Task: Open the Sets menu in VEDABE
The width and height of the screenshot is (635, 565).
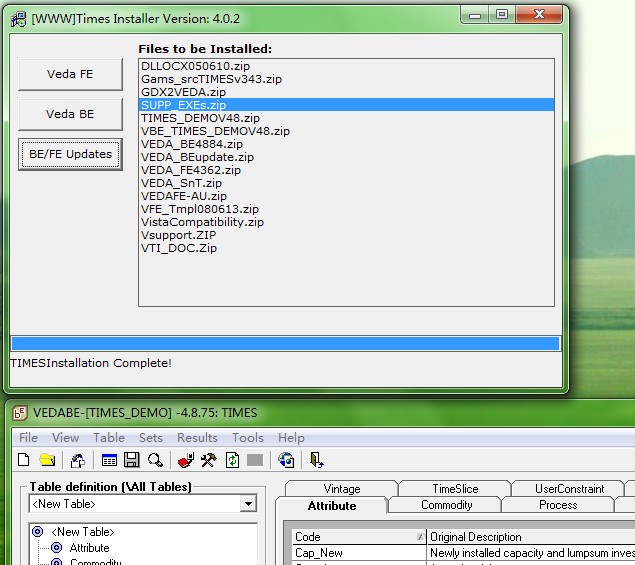Action: click(151, 438)
